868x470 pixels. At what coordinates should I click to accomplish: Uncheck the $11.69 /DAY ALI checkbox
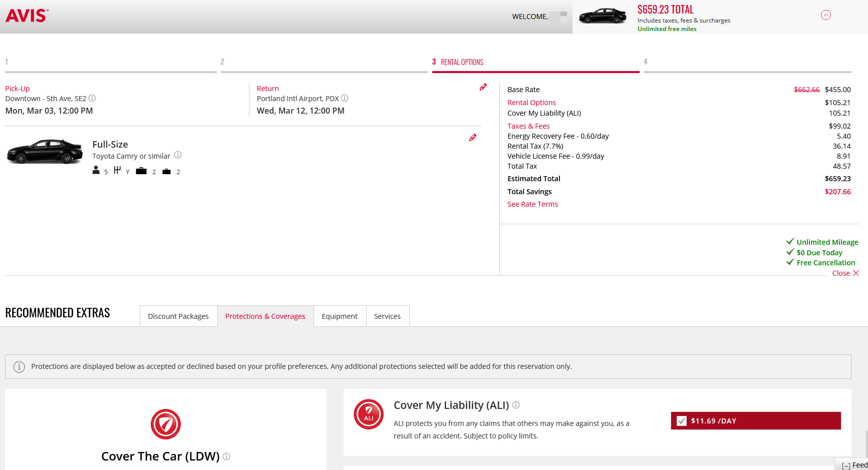682,421
